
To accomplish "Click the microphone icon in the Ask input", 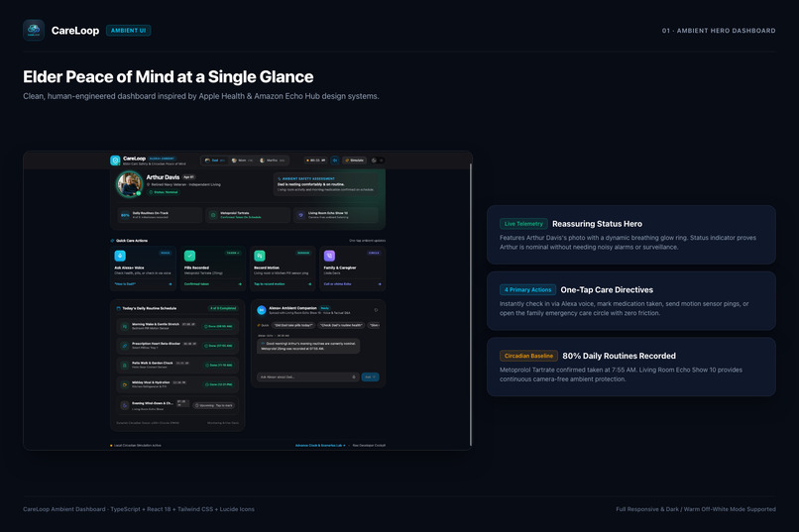I will click(354, 377).
